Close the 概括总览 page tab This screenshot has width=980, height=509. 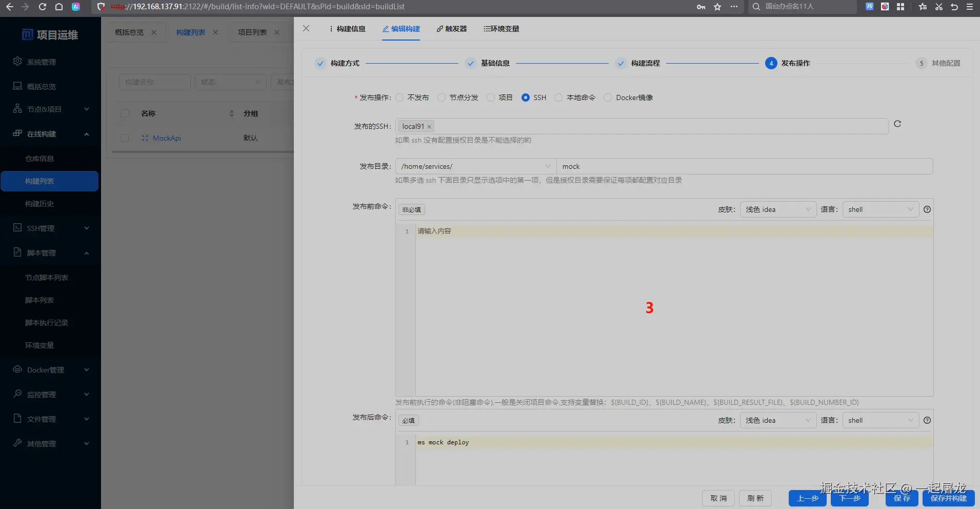[x=154, y=32]
